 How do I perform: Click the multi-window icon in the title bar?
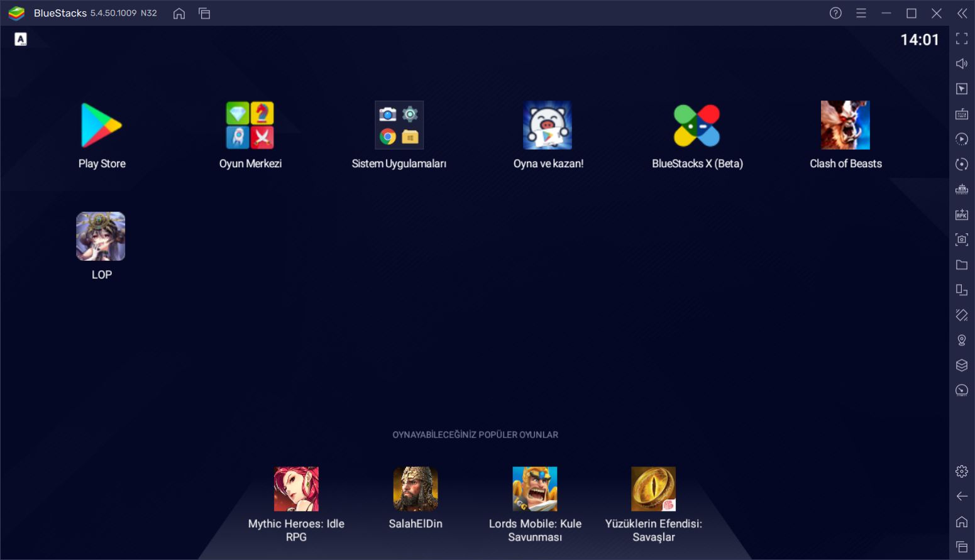click(204, 13)
